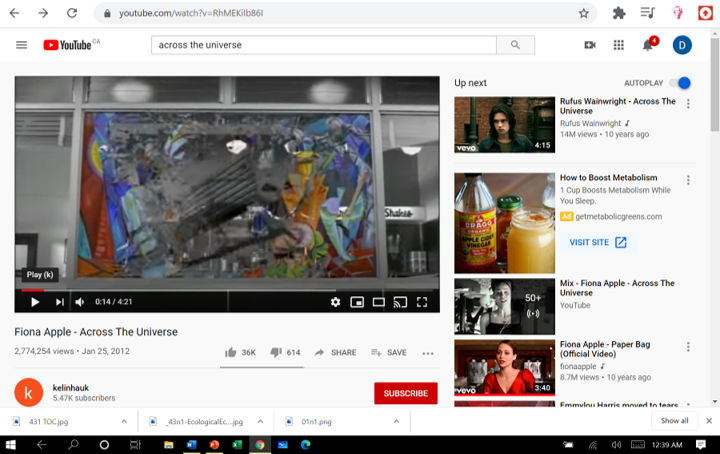The width and height of the screenshot is (720, 454).
Task: Close the downloads bar
Action: click(x=709, y=420)
